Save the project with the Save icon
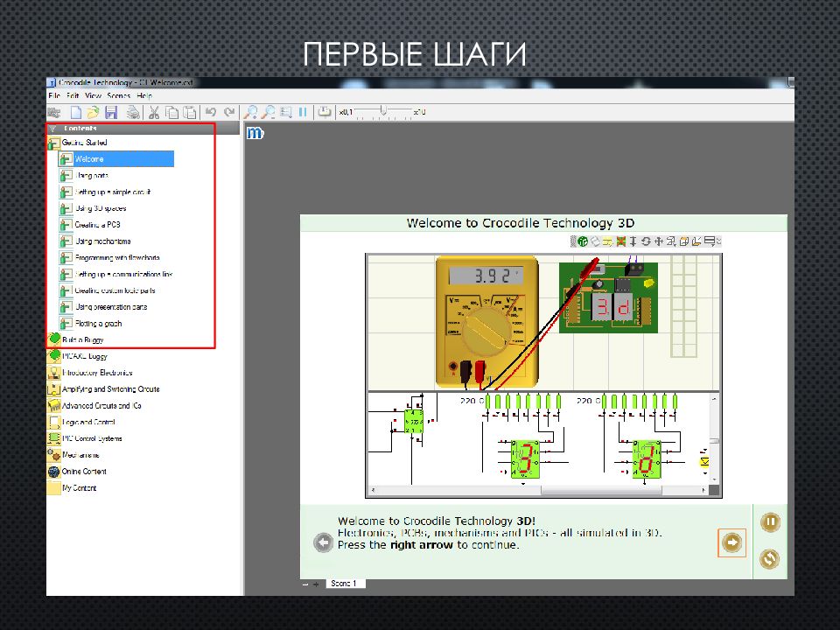This screenshot has height=630, width=840. click(112, 112)
